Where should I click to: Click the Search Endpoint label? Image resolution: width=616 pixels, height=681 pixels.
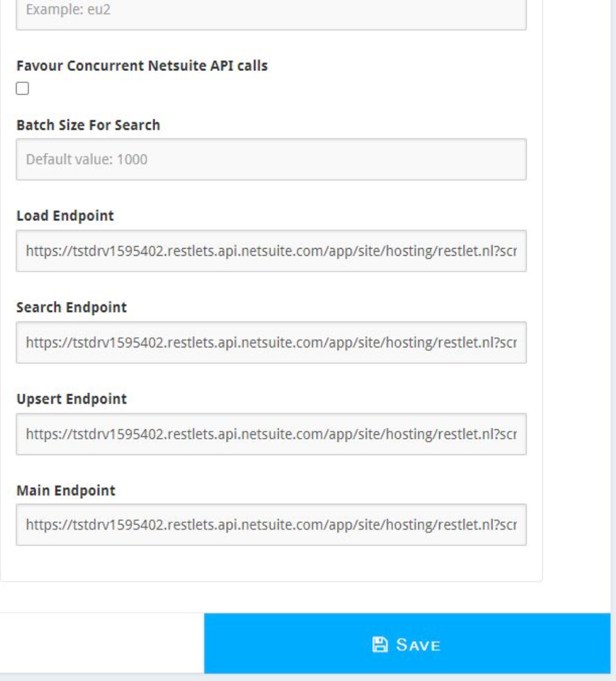[72, 308]
